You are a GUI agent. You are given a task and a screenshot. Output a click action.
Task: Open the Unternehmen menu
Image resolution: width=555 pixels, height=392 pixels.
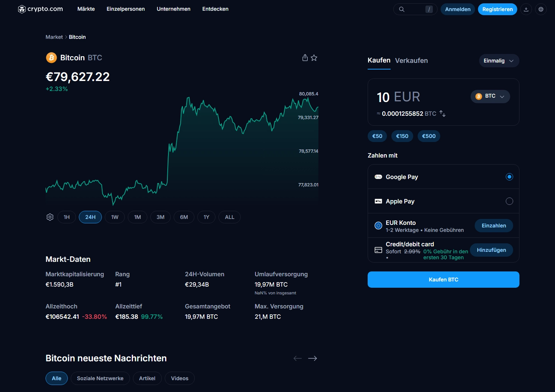173,9
